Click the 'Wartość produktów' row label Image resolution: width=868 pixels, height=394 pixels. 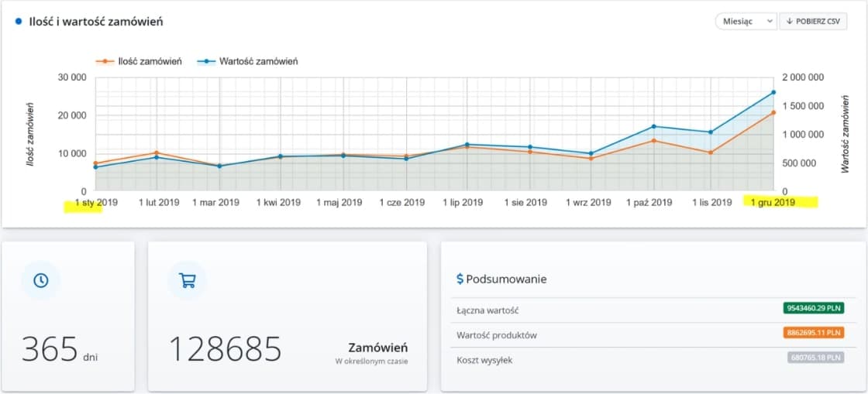[x=497, y=335]
